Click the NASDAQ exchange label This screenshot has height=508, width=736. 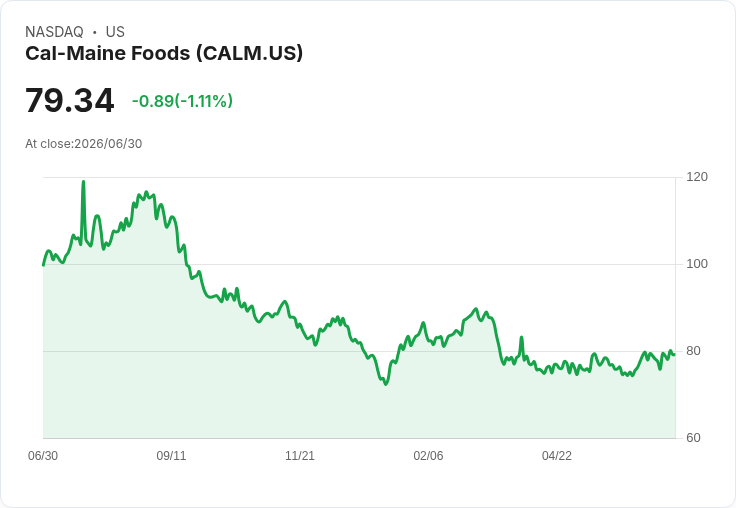[x=54, y=32]
